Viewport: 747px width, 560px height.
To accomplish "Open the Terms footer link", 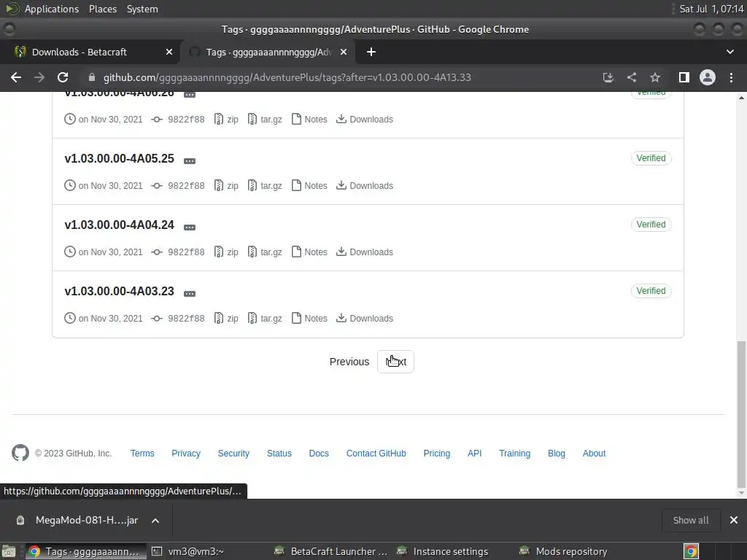I will 142,454.
